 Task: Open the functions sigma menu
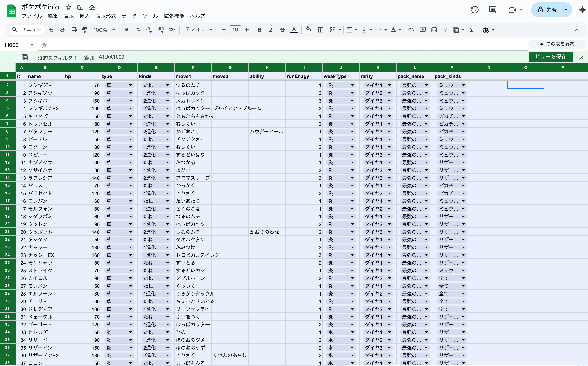(x=471, y=30)
